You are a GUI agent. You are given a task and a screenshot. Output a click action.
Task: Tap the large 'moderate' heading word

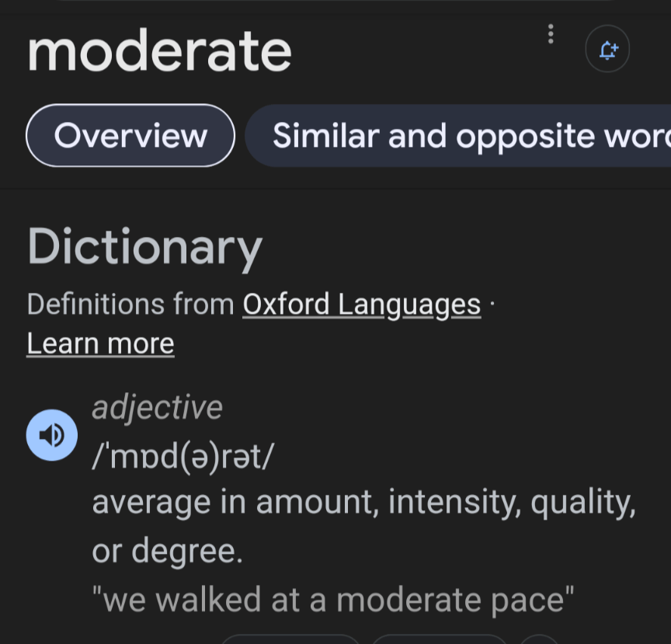(x=159, y=51)
